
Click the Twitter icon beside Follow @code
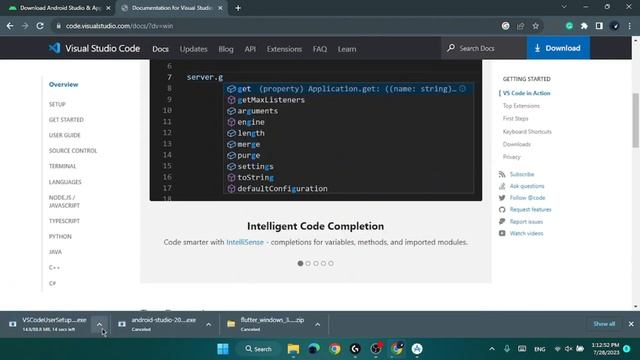point(502,198)
